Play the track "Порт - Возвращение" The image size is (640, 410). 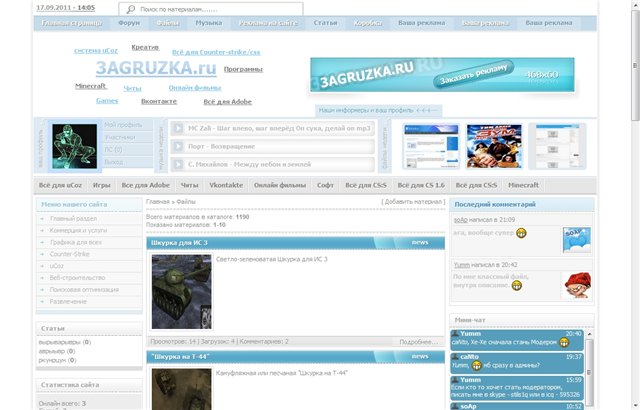point(178,146)
